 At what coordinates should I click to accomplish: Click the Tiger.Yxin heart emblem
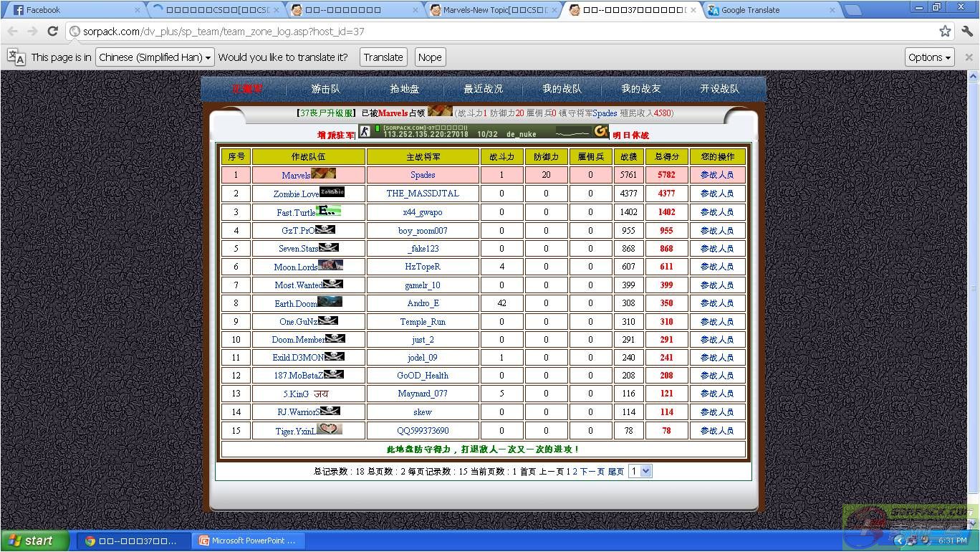[329, 429]
